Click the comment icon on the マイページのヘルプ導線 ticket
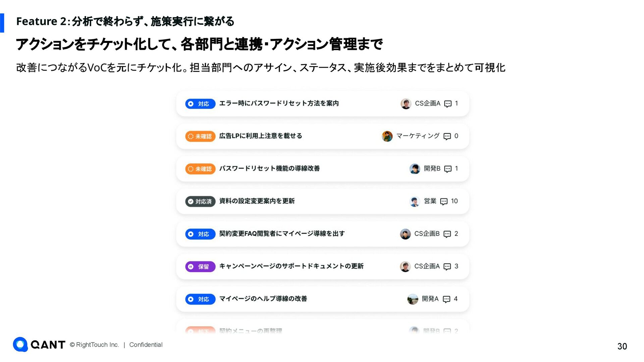This screenshot has height=362, width=644. 446,299
